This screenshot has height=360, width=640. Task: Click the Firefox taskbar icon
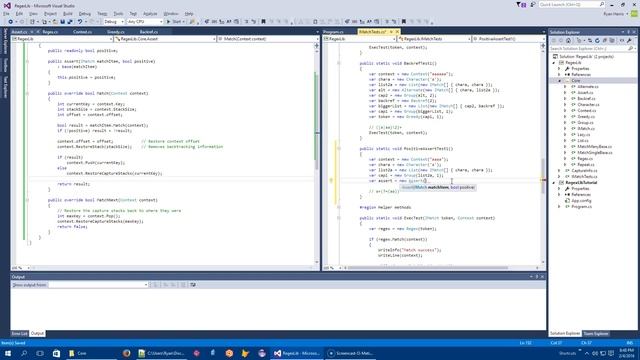pyautogui.click(x=127, y=353)
